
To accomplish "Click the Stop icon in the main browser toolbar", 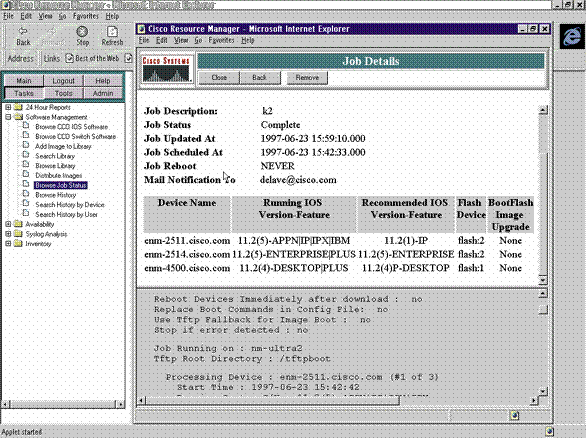I will tap(82, 32).
